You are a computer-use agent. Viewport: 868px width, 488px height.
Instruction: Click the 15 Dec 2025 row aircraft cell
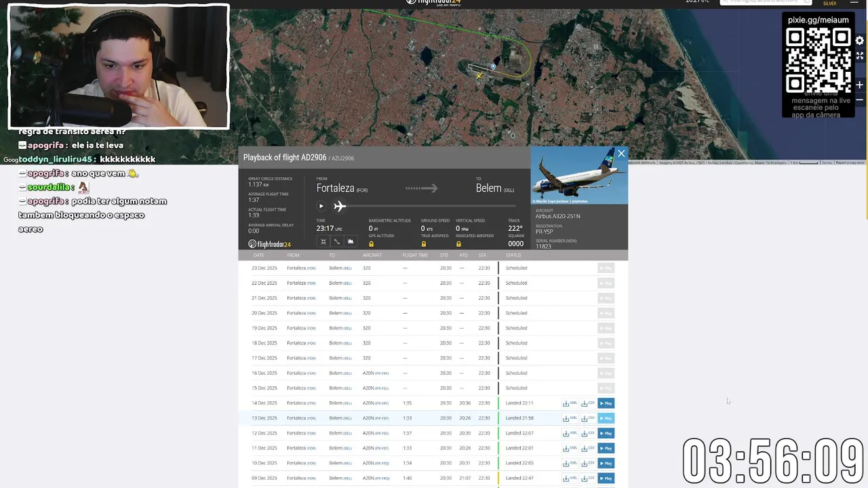coord(376,388)
